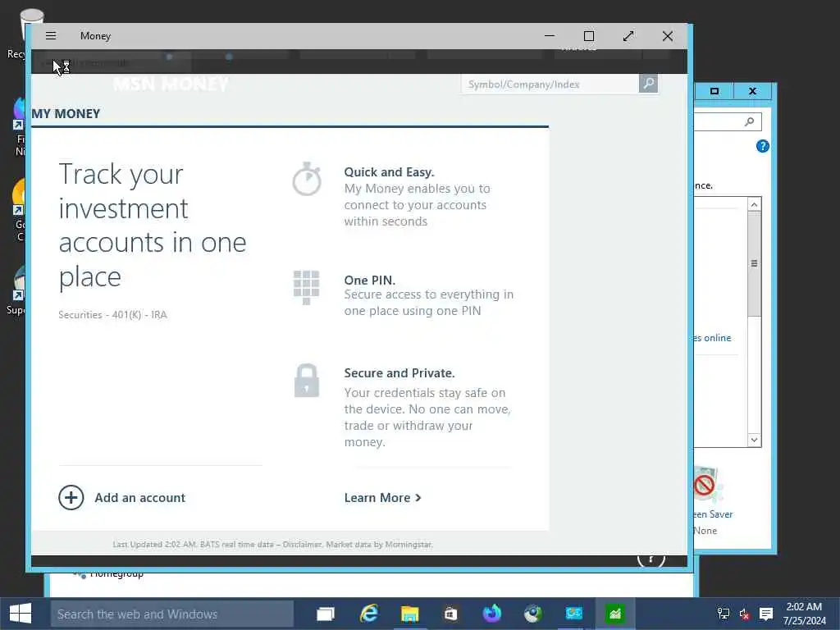
Task: Click the network tray icon
Action: coord(724,614)
